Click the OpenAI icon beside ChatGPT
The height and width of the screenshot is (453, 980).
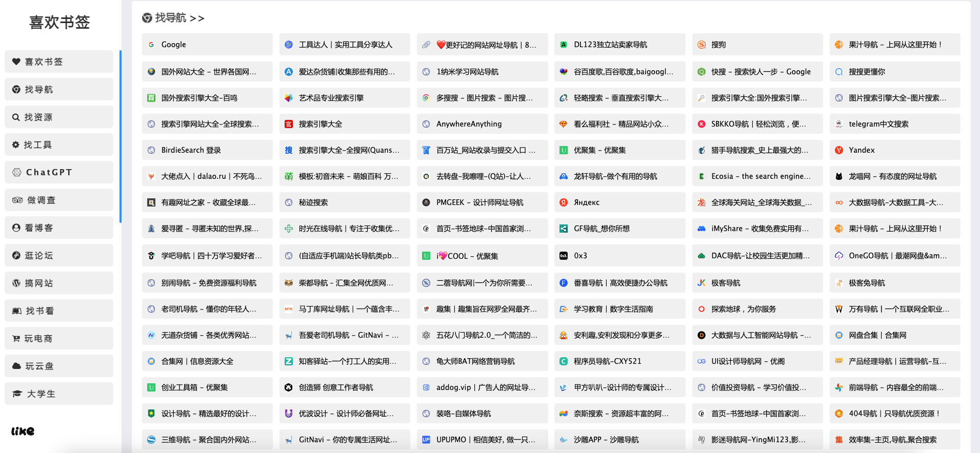[17, 172]
